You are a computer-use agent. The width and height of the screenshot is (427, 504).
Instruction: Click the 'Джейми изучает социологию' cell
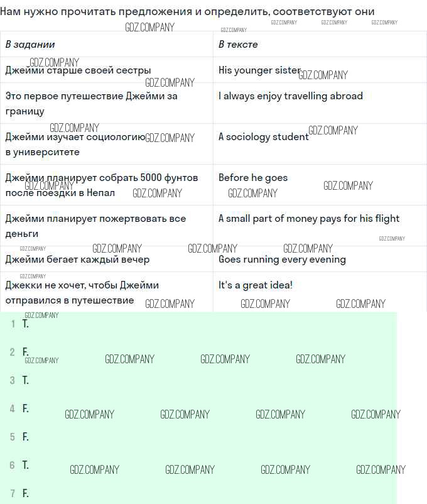[75, 144]
